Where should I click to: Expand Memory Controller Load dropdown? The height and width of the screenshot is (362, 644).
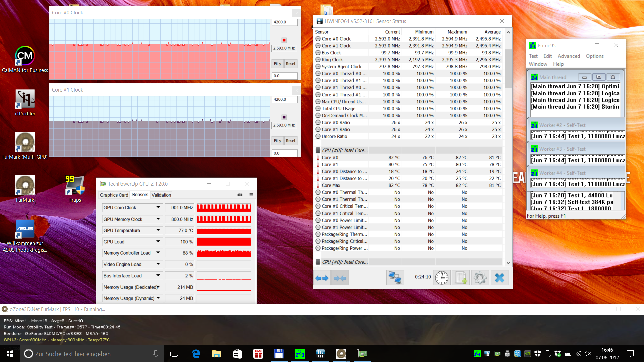pos(158,253)
